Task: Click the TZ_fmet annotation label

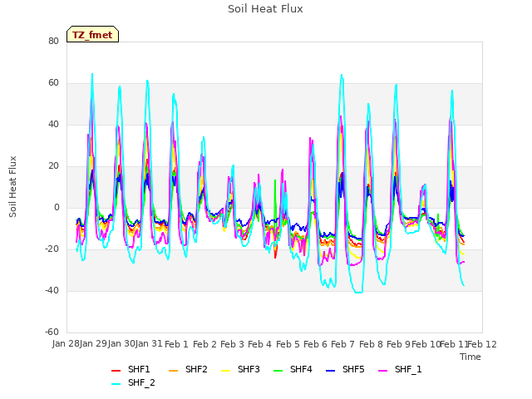Action: tap(92, 35)
